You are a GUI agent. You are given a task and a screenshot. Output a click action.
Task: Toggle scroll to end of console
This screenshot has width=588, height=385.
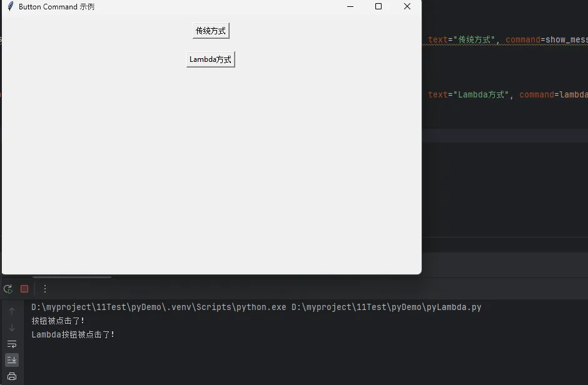point(12,360)
